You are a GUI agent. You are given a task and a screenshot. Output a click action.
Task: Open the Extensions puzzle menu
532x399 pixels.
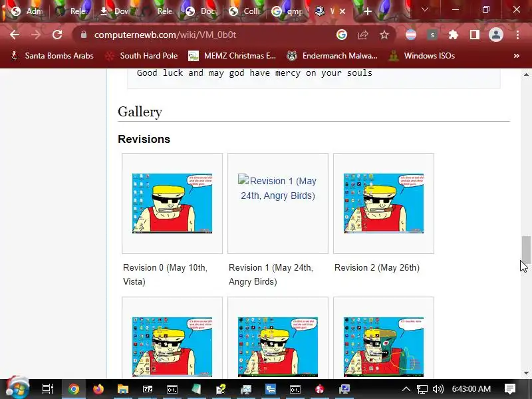454,35
